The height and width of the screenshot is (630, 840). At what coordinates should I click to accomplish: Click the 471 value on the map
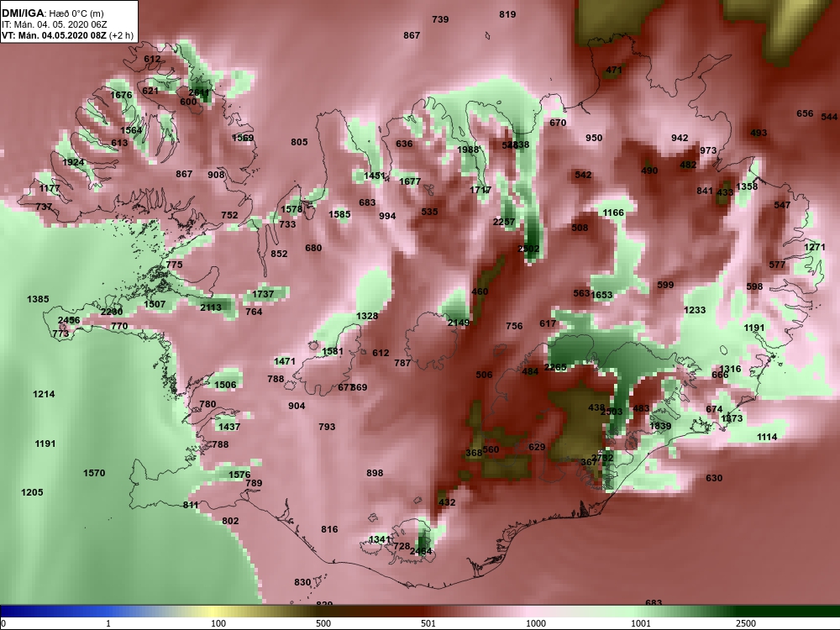[x=614, y=71]
